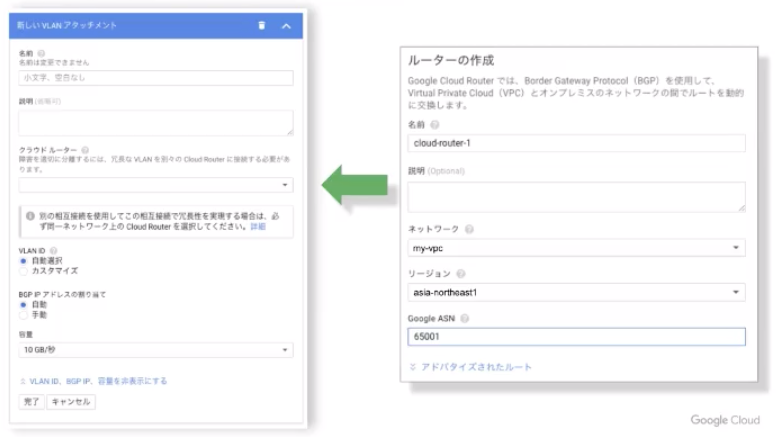Open the 詳細 link in the notice
784x437 pixels.
pyautogui.click(x=258, y=226)
